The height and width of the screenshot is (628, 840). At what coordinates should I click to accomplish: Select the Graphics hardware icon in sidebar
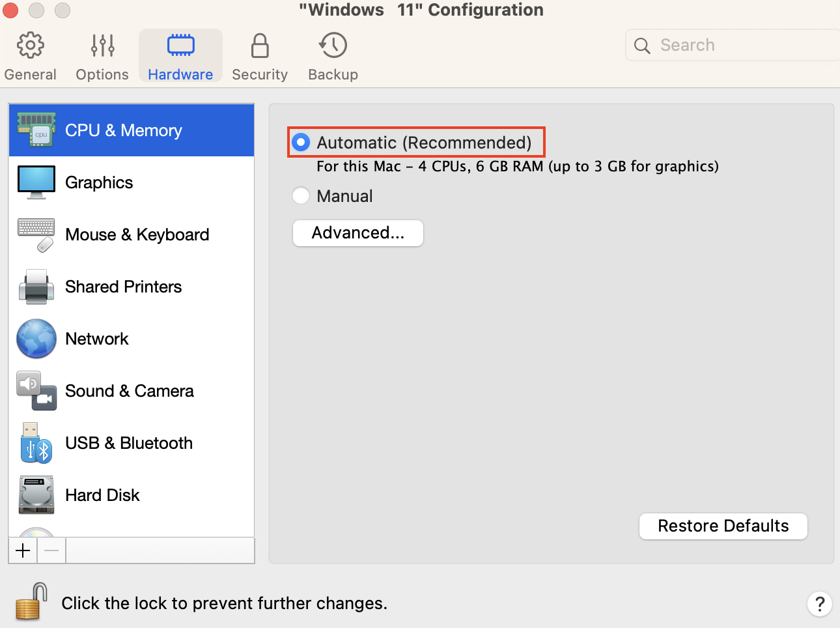point(36,182)
